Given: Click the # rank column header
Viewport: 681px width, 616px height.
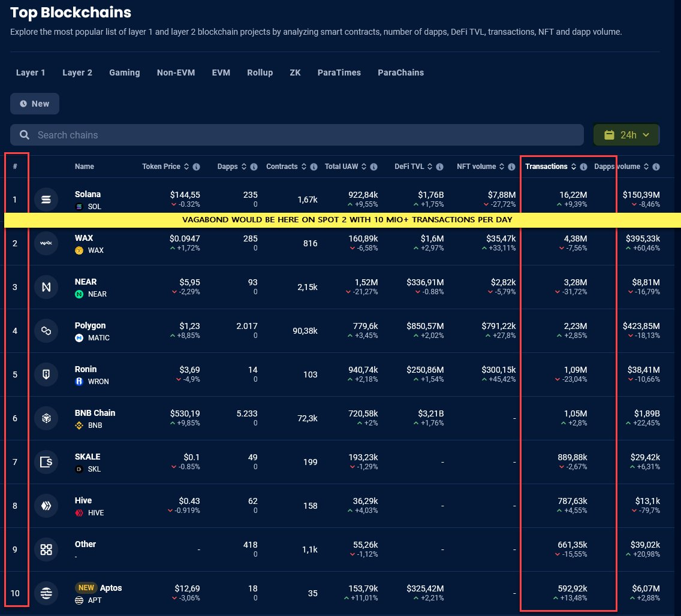Looking at the screenshot, I should pyautogui.click(x=15, y=167).
